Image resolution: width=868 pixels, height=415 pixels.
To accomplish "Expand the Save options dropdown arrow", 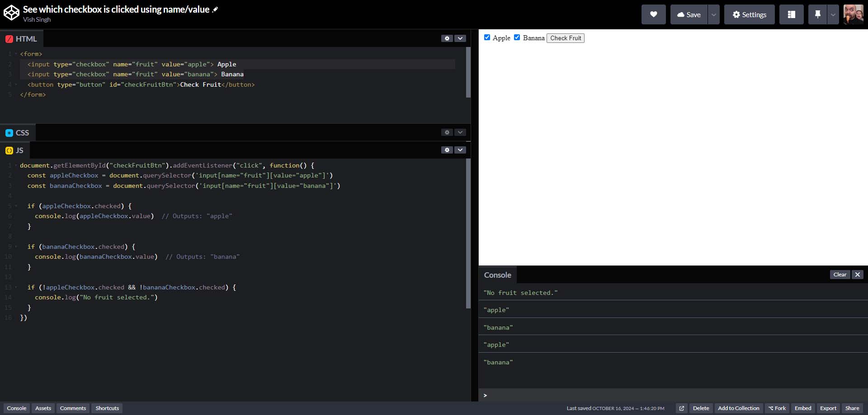I will coord(713,14).
